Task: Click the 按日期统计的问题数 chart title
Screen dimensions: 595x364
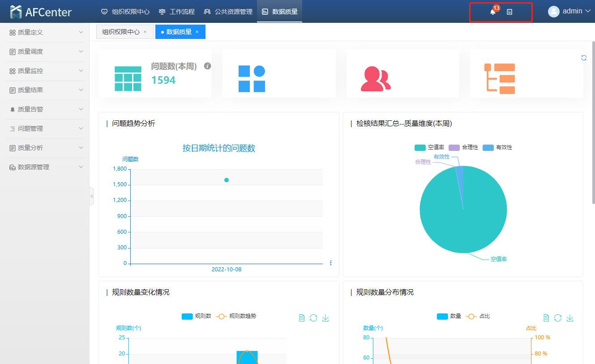Action: pos(219,148)
